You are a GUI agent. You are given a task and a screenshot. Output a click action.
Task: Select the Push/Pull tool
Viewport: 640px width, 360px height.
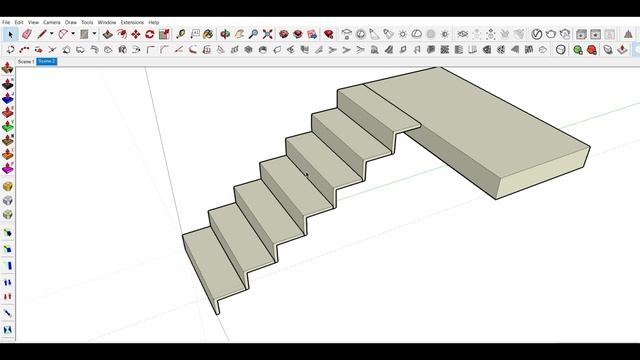[x=107, y=34]
